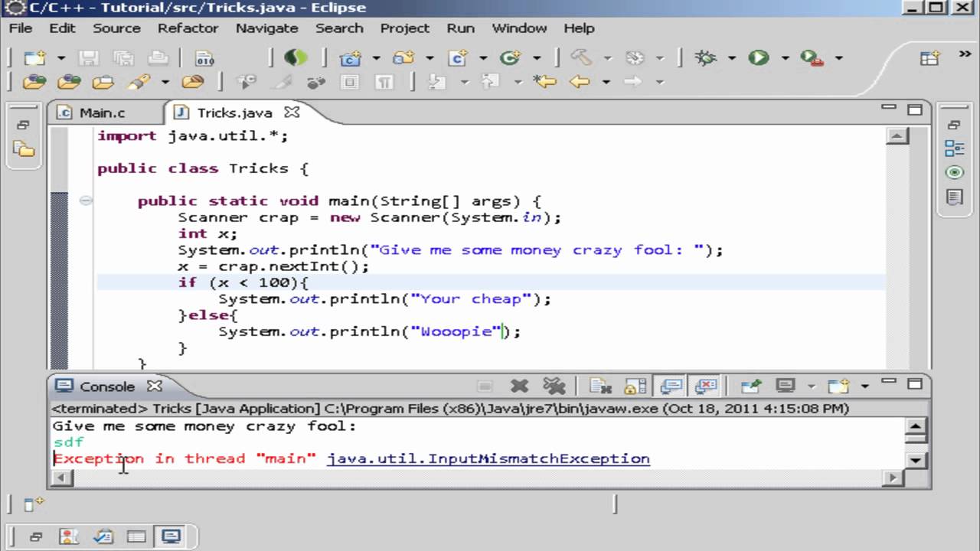Open the Display Selected Console dropdown arrow

[812, 387]
